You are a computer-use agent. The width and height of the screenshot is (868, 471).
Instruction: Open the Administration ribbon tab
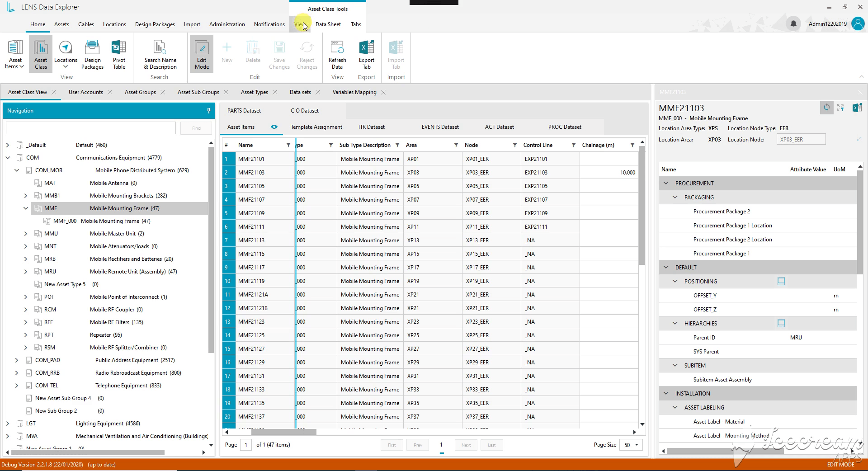pos(227,24)
